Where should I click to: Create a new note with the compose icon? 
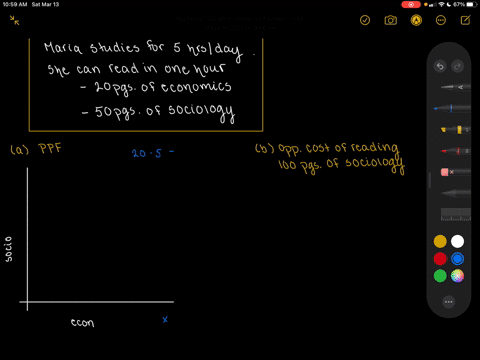point(465,20)
